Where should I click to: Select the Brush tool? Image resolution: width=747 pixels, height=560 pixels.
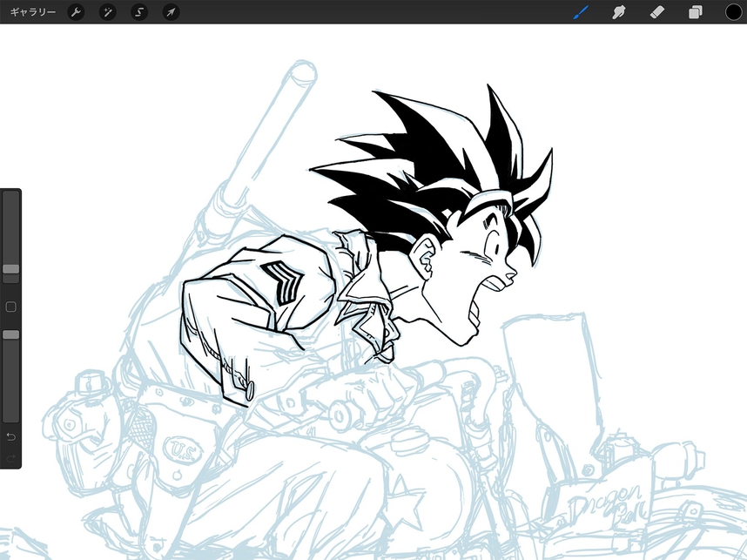coord(581,12)
